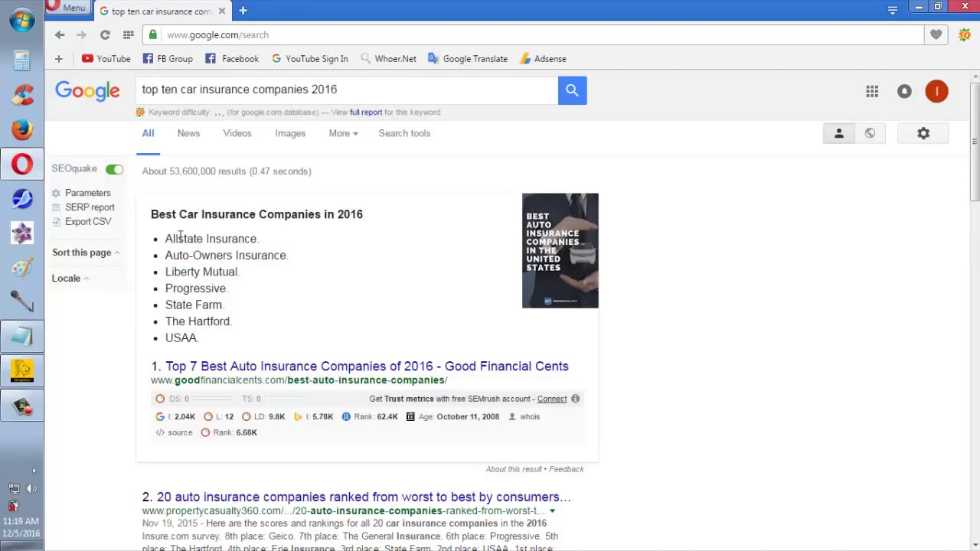Switch to News results tab
The width and height of the screenshot is (980, 551).
pyautogui.click(x=188, y=133)
